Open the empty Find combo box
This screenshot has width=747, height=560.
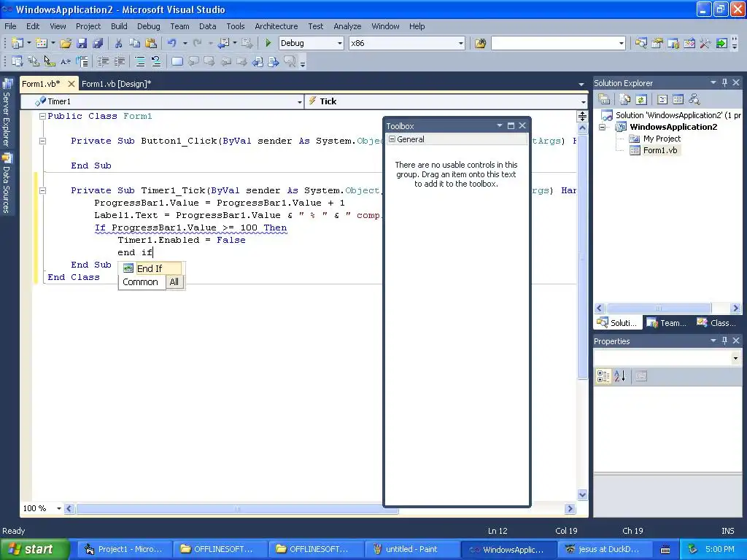pyautogui.click(x=622, y=43)
